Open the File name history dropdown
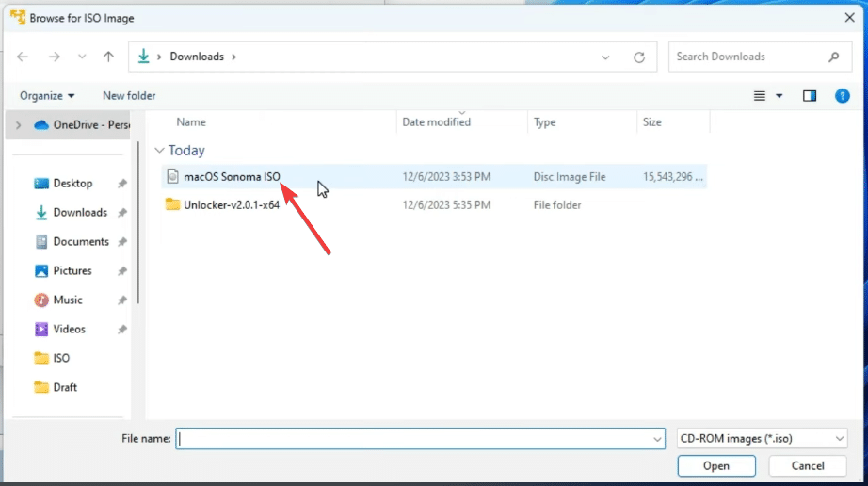Image resolution: width=868 pixels, height=486 pixels. pos(657,440)
